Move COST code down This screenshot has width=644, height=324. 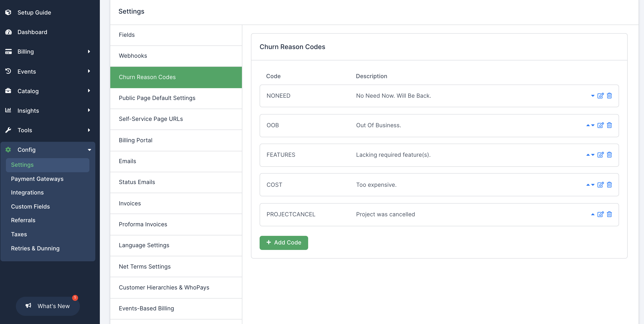click(x=593, y=185)
